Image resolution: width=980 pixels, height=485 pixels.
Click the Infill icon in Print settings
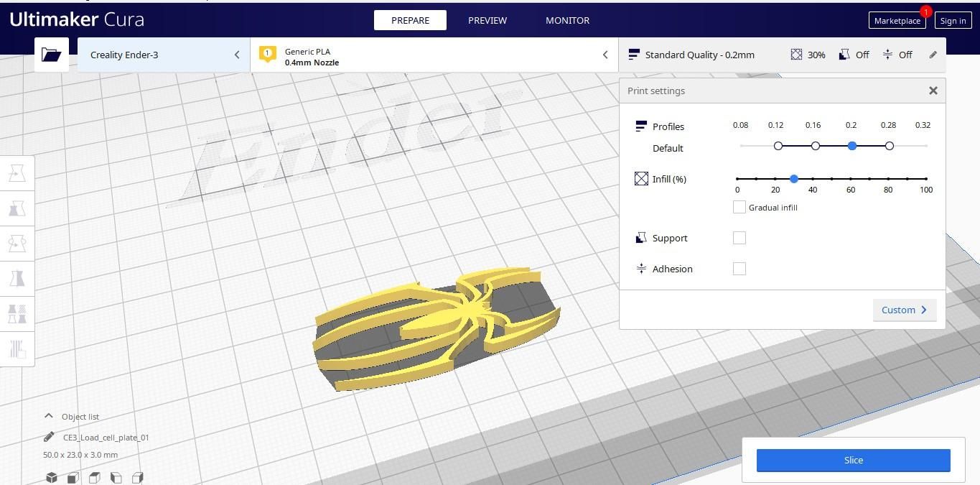(641, 179)
